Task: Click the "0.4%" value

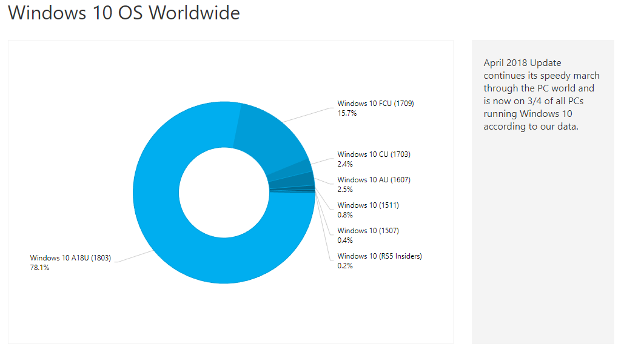Action: (345, 240)
